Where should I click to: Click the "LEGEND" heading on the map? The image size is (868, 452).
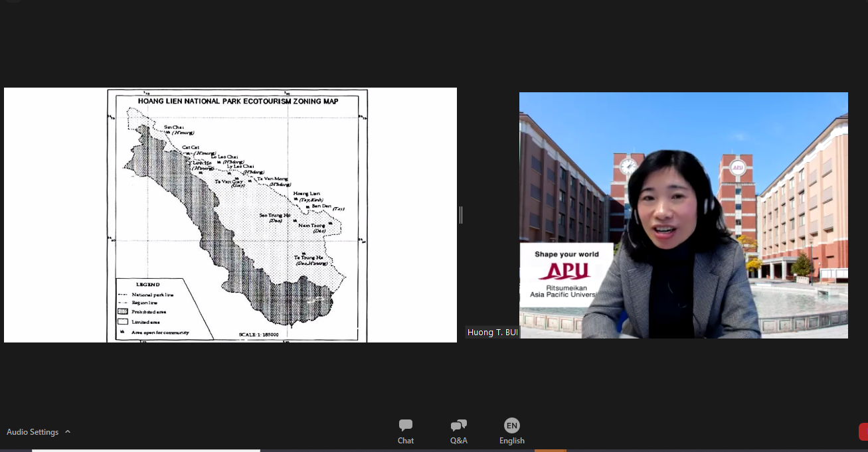click(147, 284)
